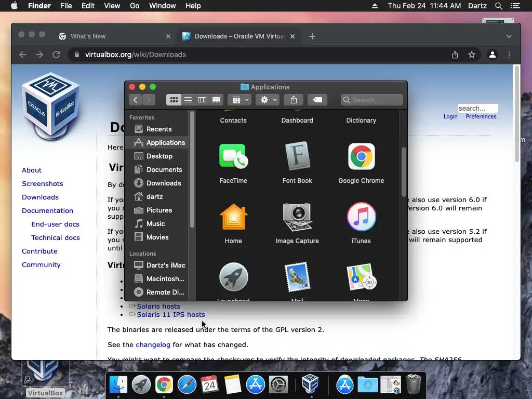Open Font Book app icon
The width and height of the screenshot is (532, 399).
297,156
